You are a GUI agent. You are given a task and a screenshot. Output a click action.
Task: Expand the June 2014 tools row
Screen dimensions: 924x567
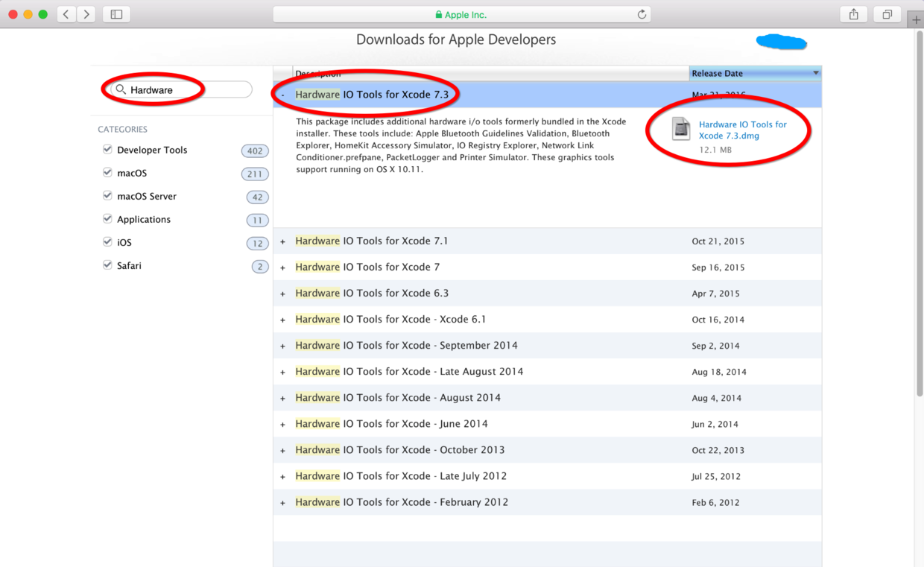click(x=283, y=424)
